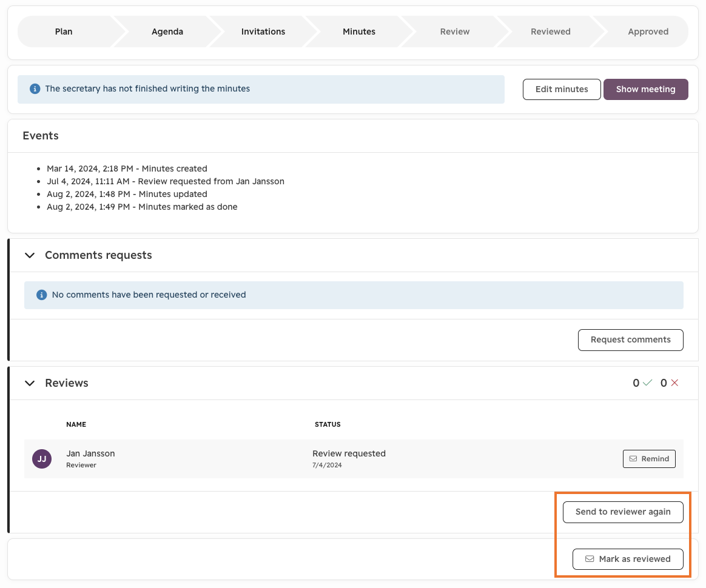Click the 7/4/2024 review request date

pos(327,465)
